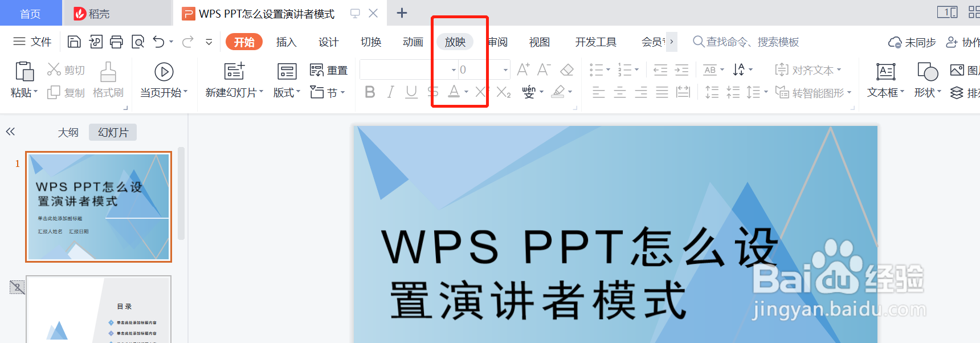Toggle Bold formatting
The width and height of the screenshot is (980, 343).
(x=370, y=92)
